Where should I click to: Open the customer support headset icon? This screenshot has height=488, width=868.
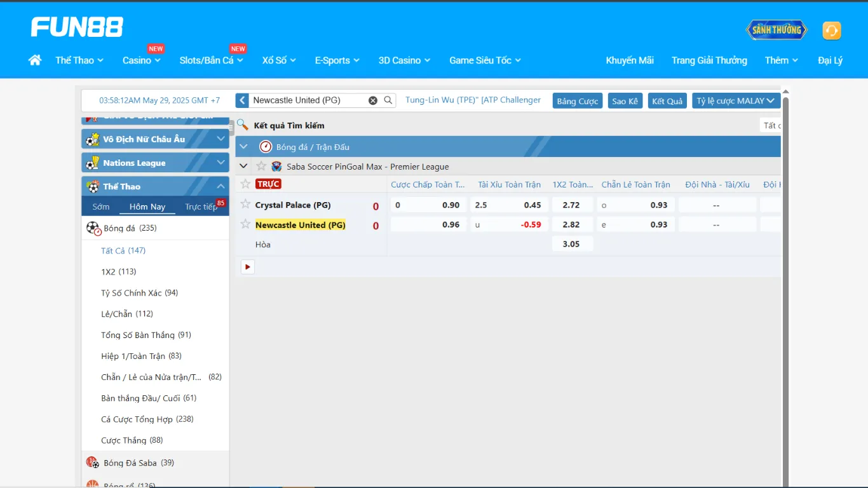(x=831, y=30)
